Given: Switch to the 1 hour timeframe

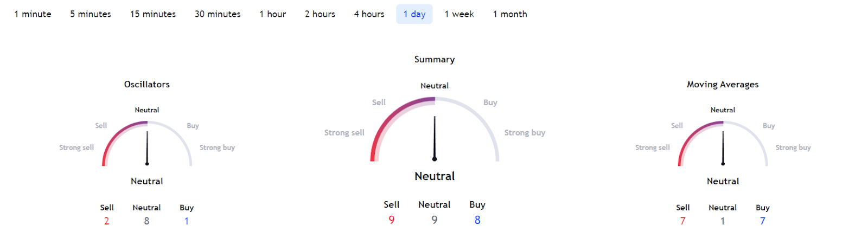Looking at the screenshot, I should (273, 14).
